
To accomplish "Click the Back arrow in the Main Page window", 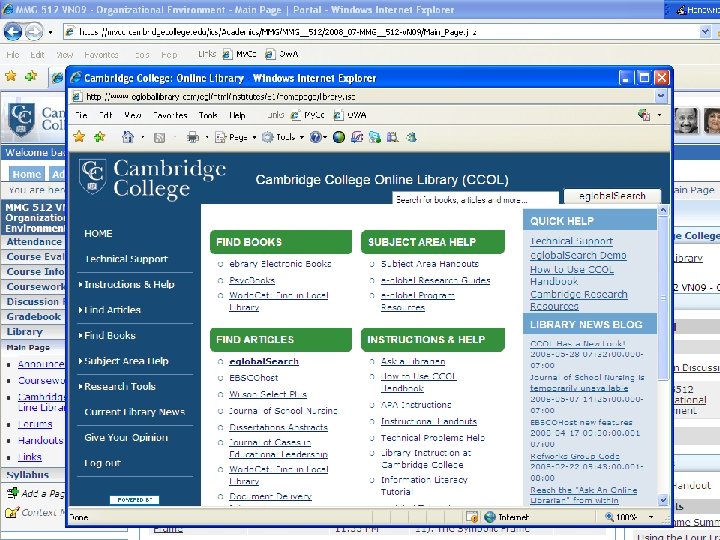I will coord(12,32).
